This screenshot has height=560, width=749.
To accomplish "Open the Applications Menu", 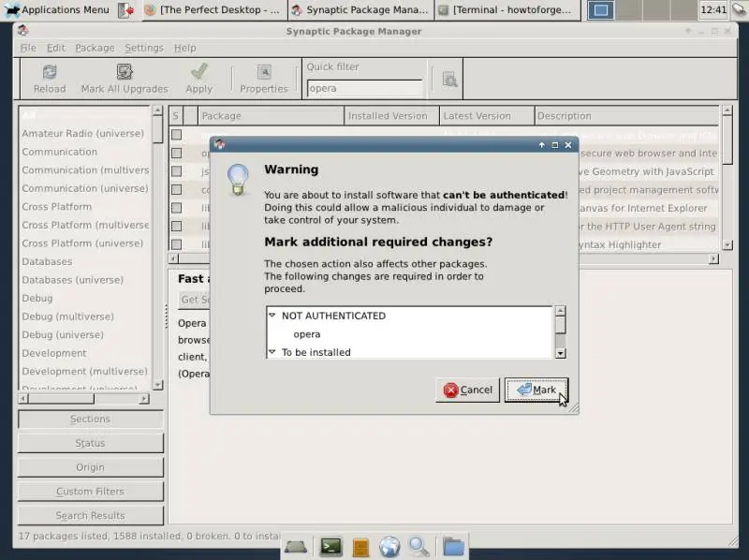I will 57,9.
